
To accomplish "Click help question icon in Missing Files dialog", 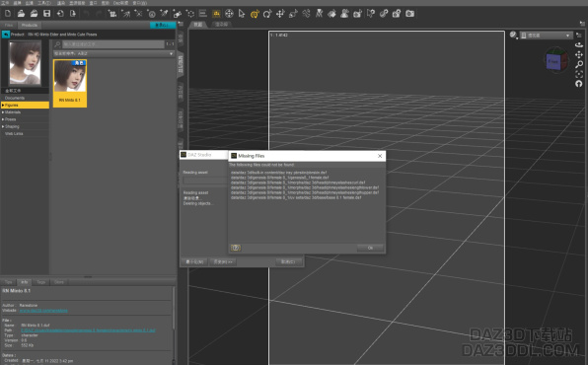I will [236, 248].
